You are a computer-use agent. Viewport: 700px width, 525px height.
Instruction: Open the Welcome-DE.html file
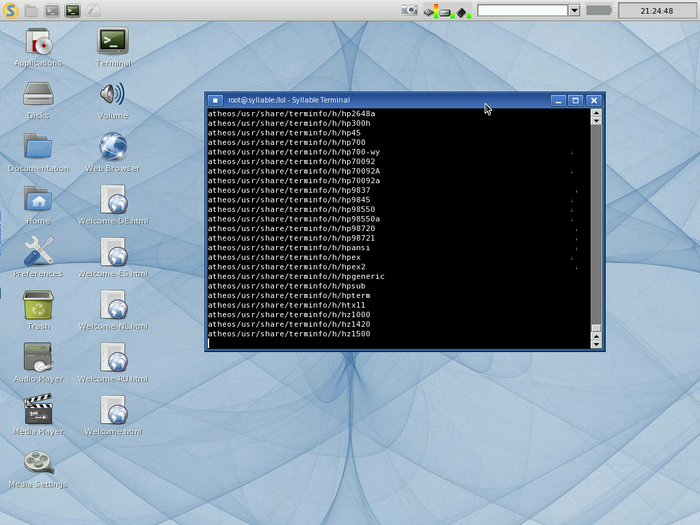(x=113, y=200)
